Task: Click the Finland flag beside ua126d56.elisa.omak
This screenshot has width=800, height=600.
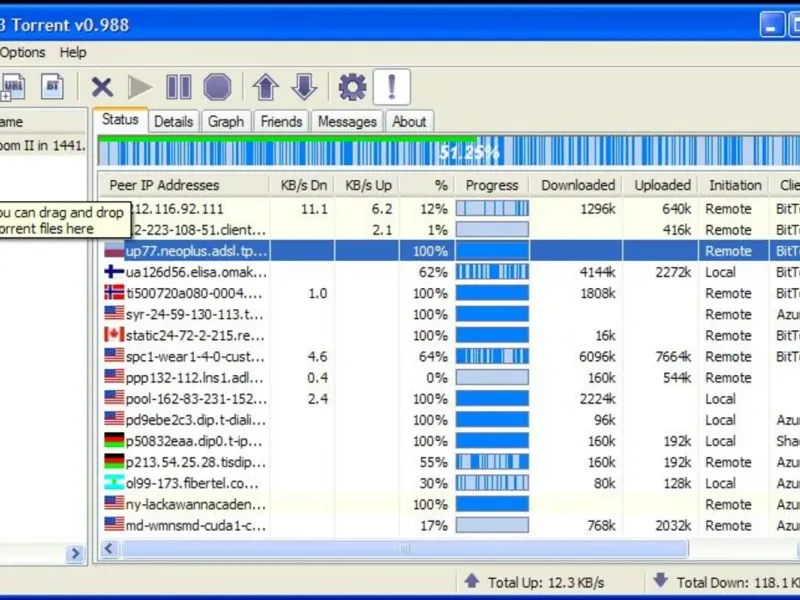Action: pyautogui.click(x=114, y=272)
